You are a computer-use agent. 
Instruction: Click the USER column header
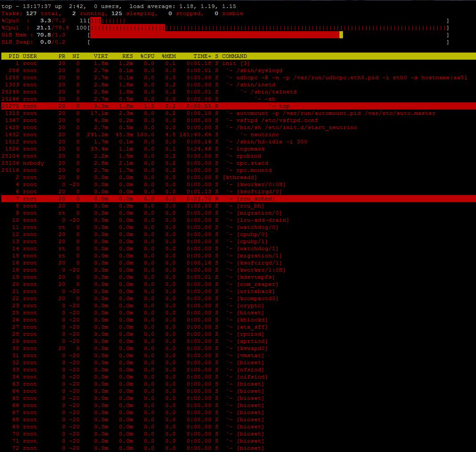coord(30,56)
